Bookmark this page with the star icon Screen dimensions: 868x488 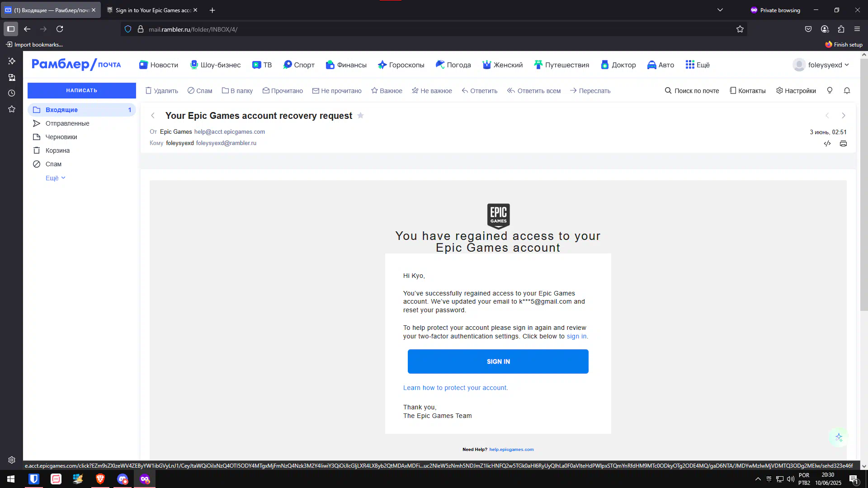pyautogui.click(x=740, y=29)
